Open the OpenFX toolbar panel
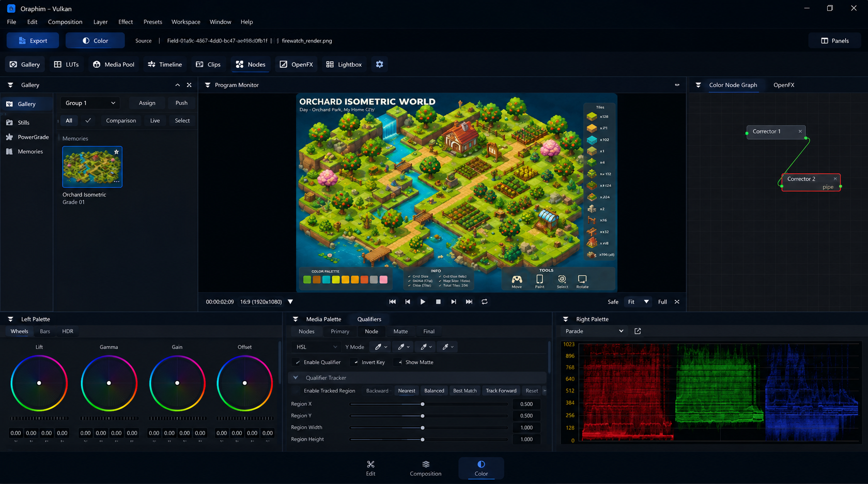This screenshot has width=868, height=484. pos(297,65)
